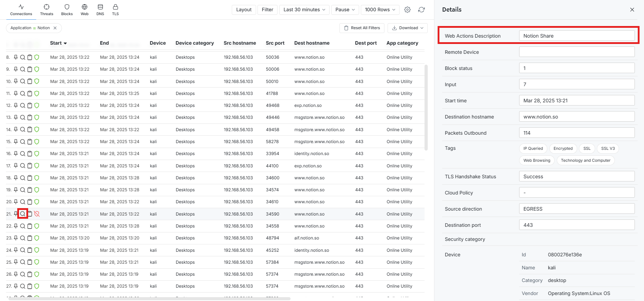644x301 pixels.
Task: Switch to the Web tab
Action: [84, 10]
